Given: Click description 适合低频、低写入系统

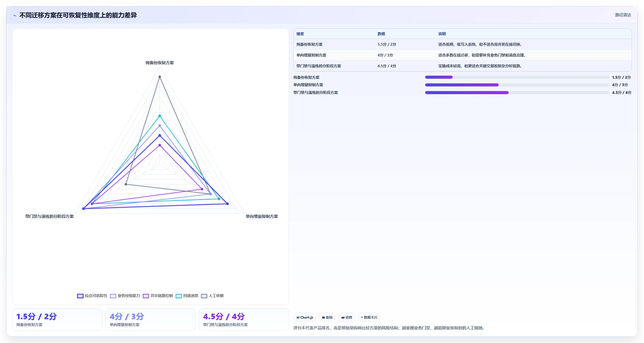Looking at the screenshot, I should (480, 44).
